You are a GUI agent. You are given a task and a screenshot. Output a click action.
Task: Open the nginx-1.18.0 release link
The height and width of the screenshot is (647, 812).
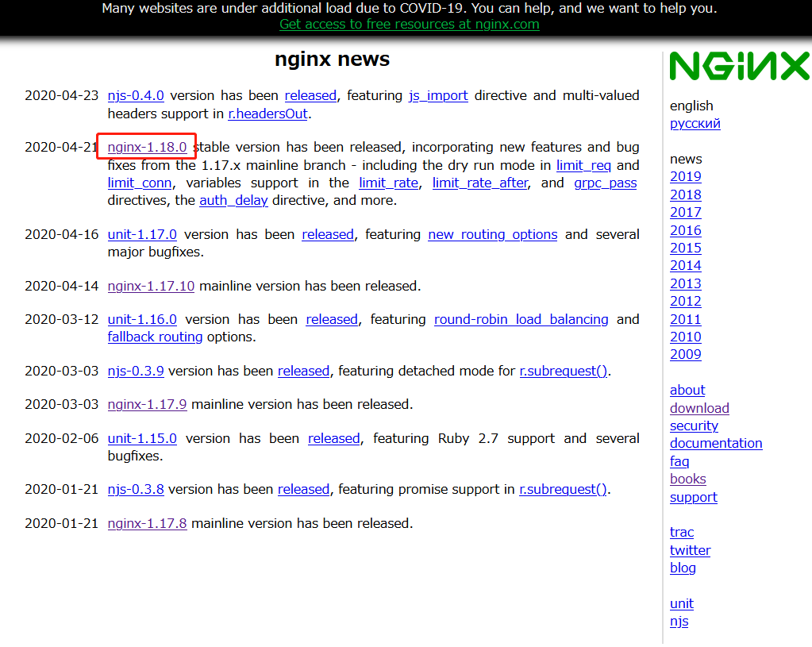tap(147, 147)
